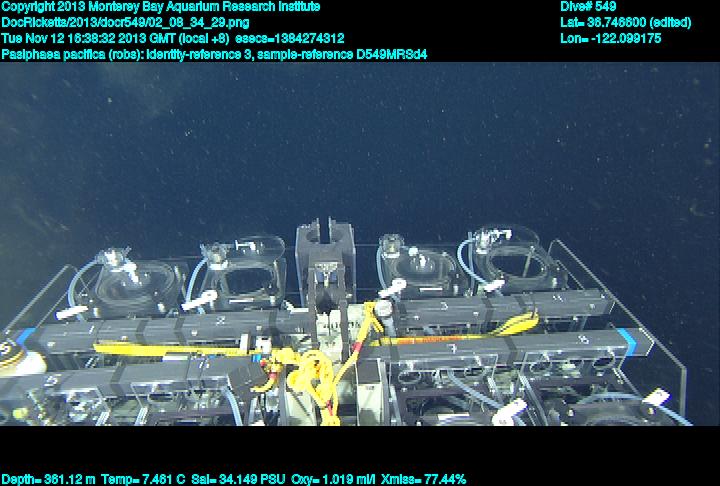Viewport: 720px width, 486px height.
Task: Select the Lat= 36.746600 (edited) readout
Action: [x=625, y=23]
